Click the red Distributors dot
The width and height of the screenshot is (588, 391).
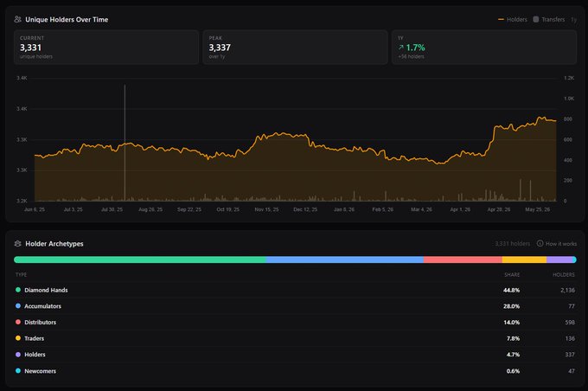(18, 322)
